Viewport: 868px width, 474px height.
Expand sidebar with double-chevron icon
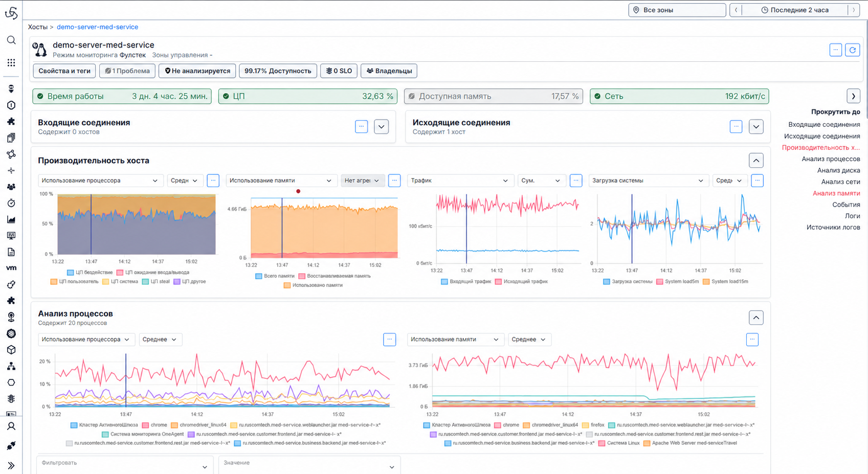click(11, 466)
